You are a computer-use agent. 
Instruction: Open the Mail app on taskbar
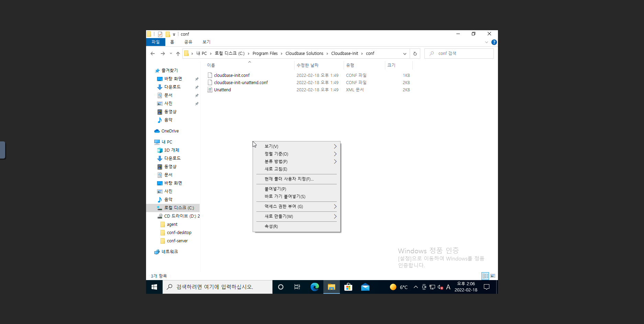coord(365,287)
